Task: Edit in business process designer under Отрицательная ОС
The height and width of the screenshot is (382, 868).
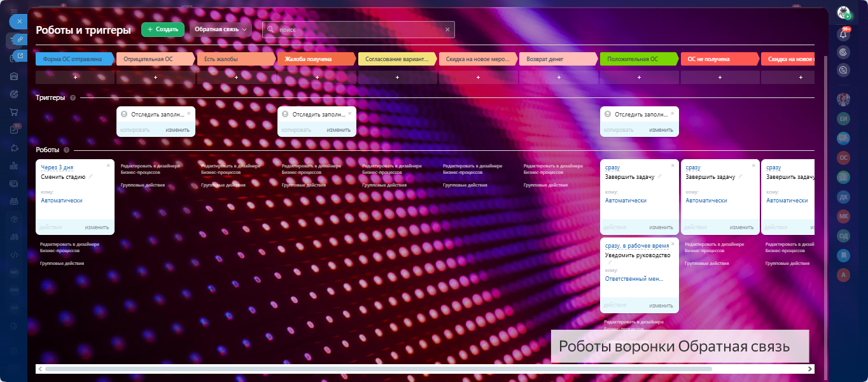Action: click(x=150, y=169)
